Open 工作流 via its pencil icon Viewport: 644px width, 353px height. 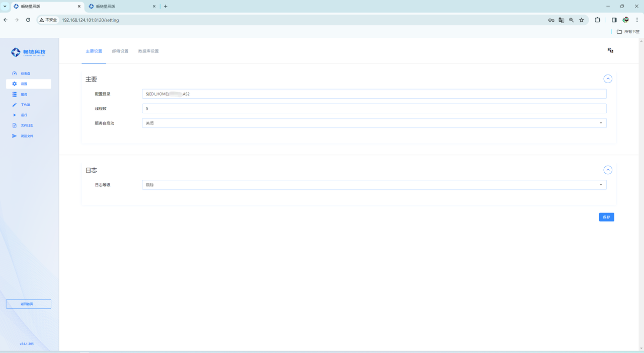(x=15, y=105)
